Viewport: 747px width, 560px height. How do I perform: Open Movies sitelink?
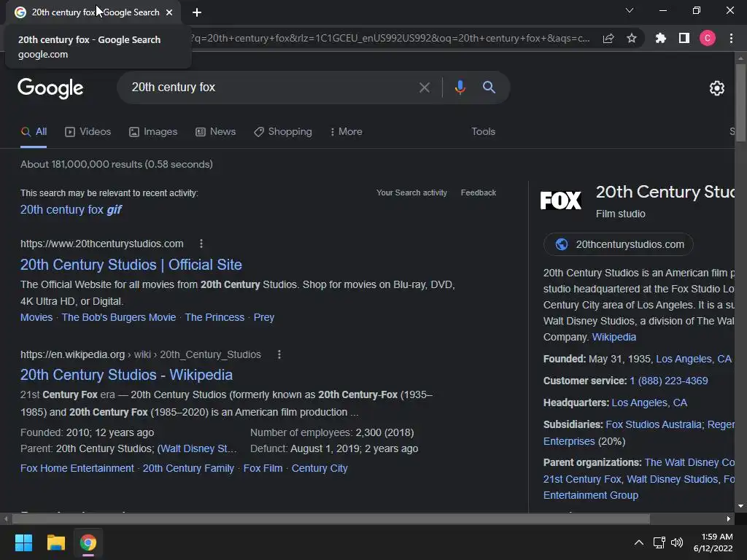click(x=36, y=318)
